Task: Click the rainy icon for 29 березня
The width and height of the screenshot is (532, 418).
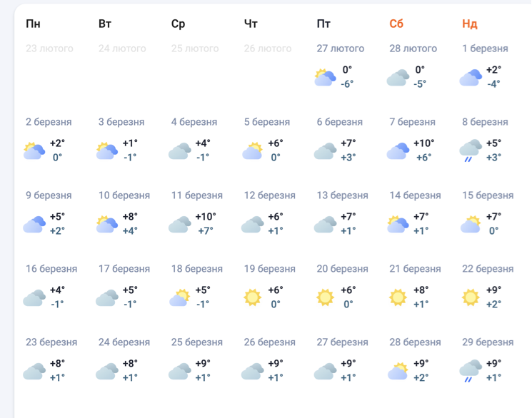Action: (471, 370)
